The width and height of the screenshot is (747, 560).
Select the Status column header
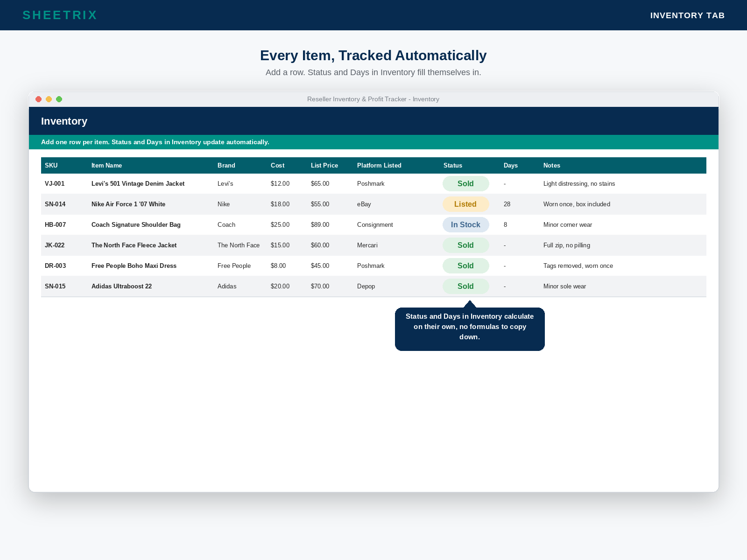point(453,165)
